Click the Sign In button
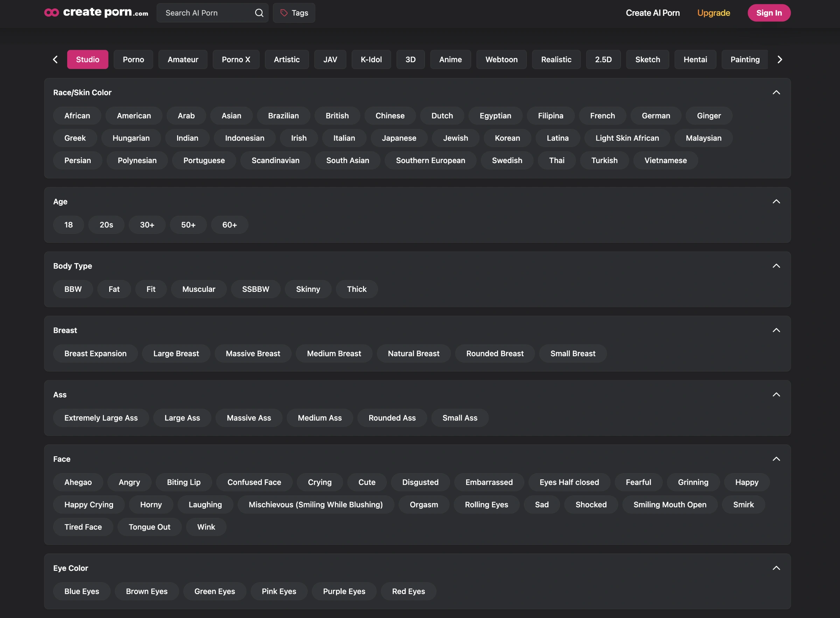 (769, 13)
